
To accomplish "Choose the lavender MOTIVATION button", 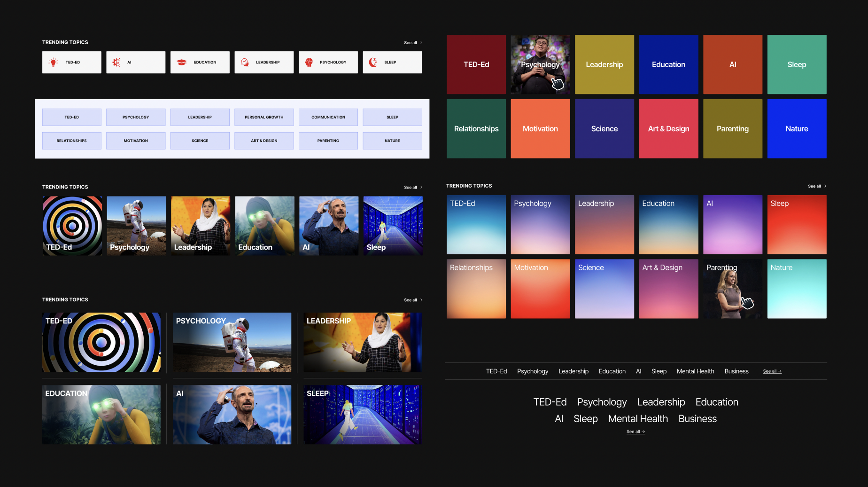I will [136, 141].
